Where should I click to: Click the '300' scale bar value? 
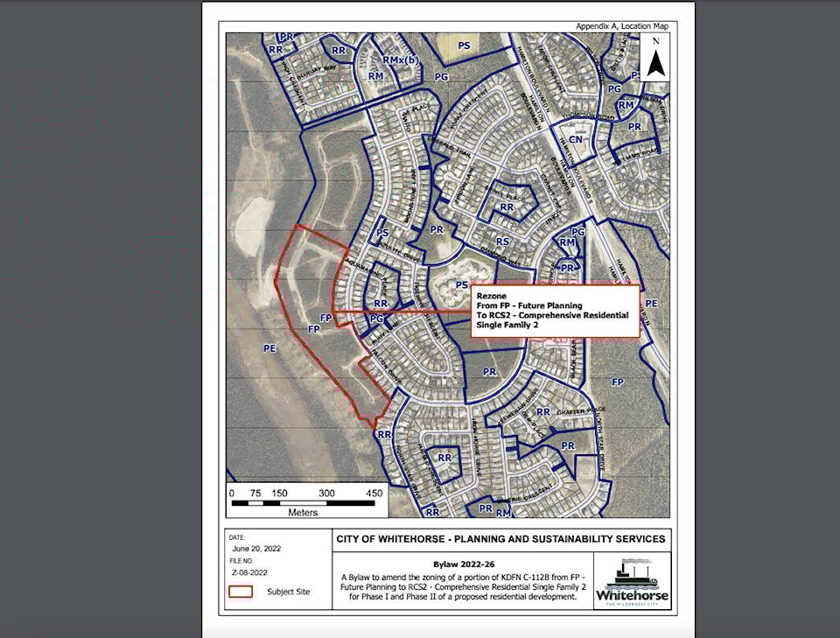coord(326,494)
